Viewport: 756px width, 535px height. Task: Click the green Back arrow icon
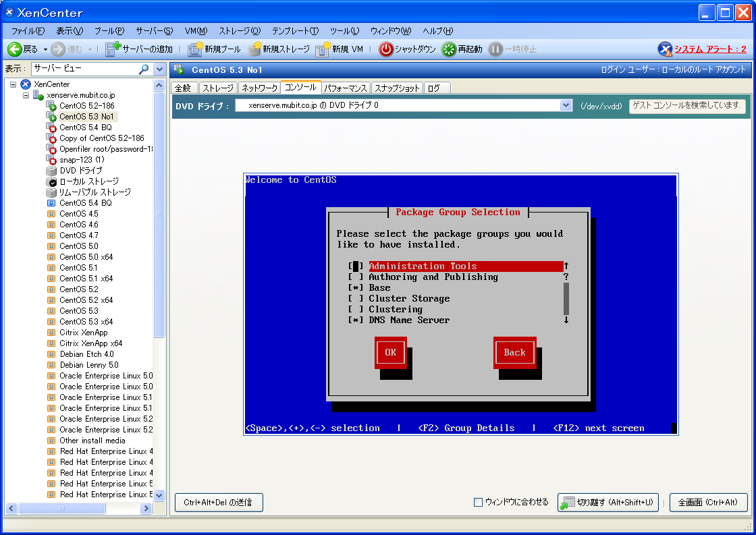(x=14, y=49)
